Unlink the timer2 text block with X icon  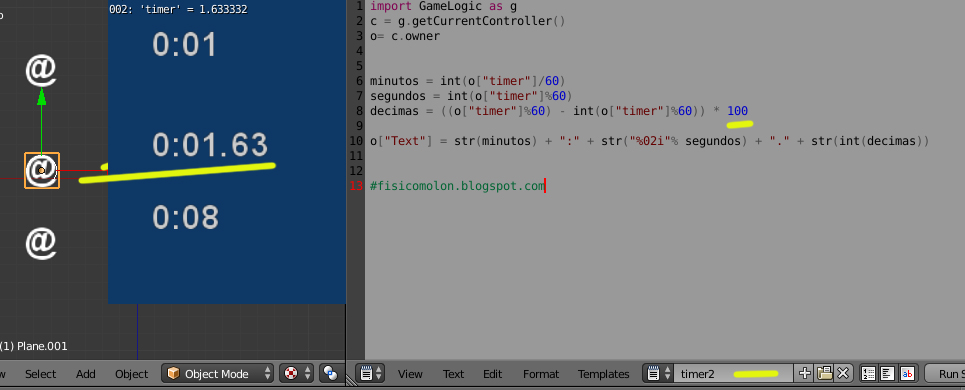pos(843,373)
